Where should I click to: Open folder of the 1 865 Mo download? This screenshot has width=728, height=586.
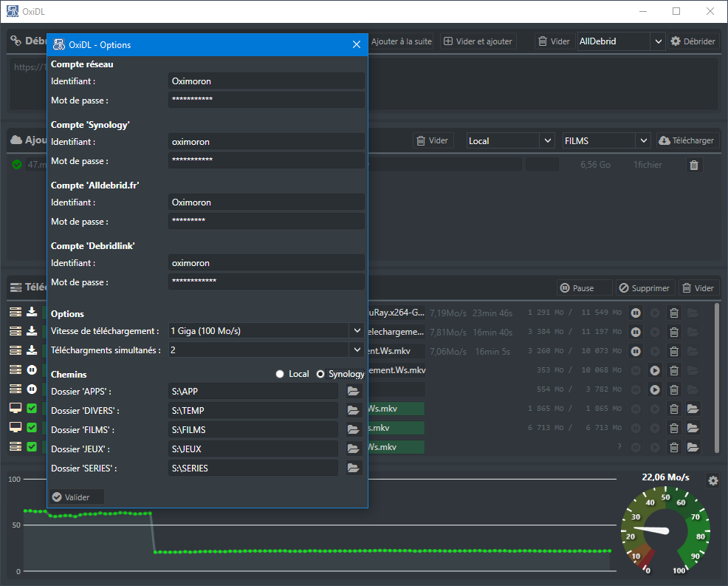click(693, 409)
